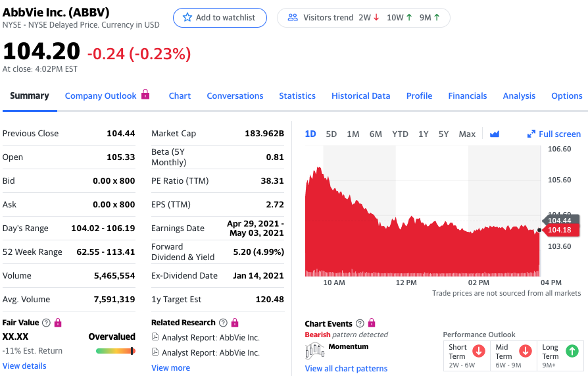Go to the Statistics tab
This screenshot has height=376, width=588.
pos(297,96)
